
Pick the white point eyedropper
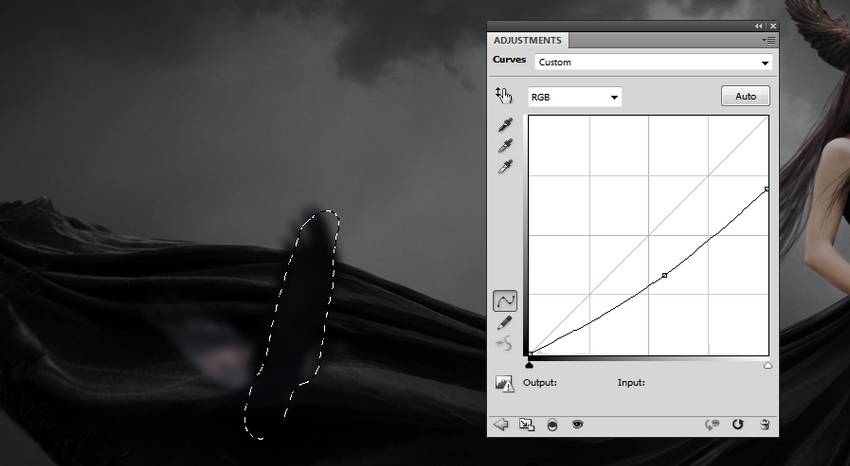click(505, 167)
